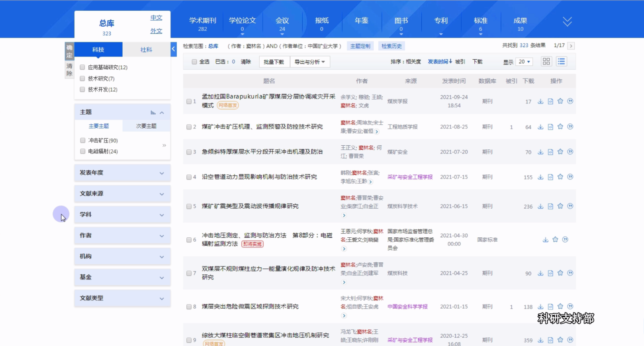
Task: Open the topic visualization chart icon
Action: point(153,113)
